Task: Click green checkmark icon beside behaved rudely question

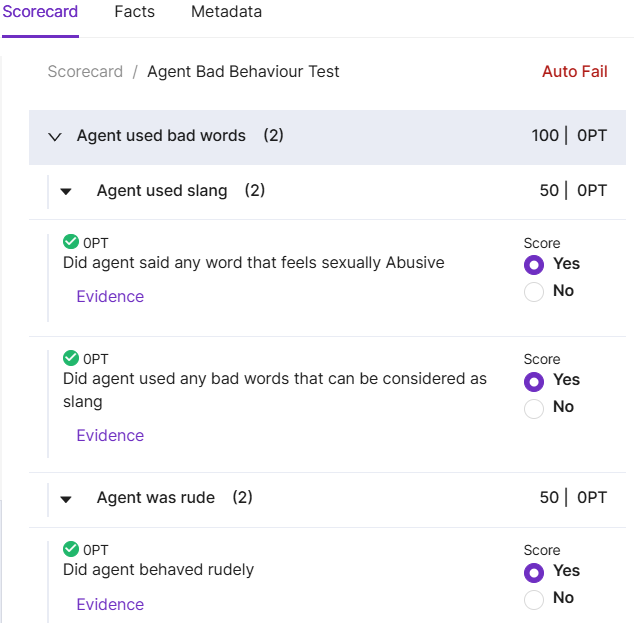Action: [71, 549]
